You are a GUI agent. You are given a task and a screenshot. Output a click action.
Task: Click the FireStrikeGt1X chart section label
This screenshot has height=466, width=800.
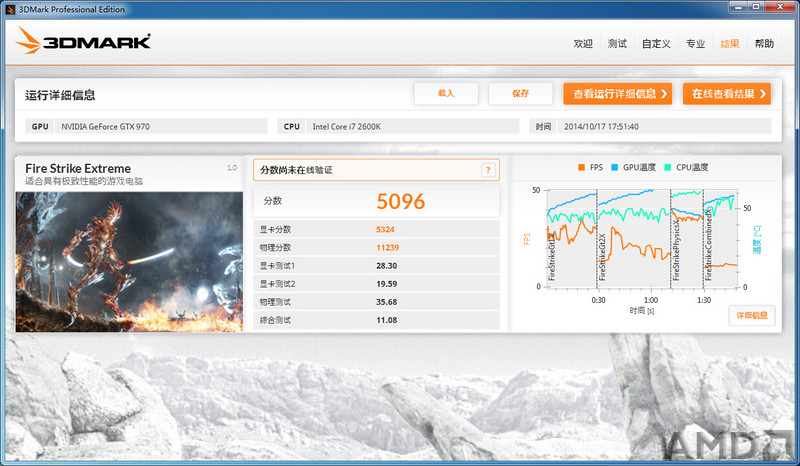[x=552, y=257]
